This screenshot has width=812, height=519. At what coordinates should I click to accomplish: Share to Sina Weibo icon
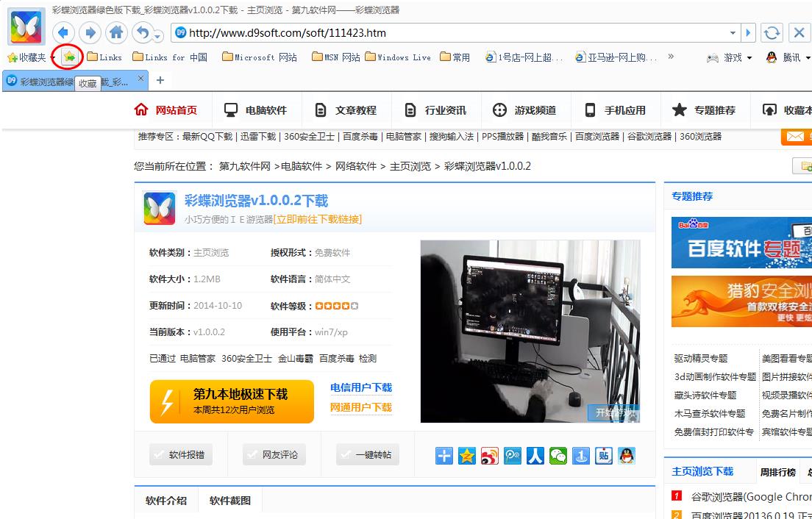coord(489,455)
